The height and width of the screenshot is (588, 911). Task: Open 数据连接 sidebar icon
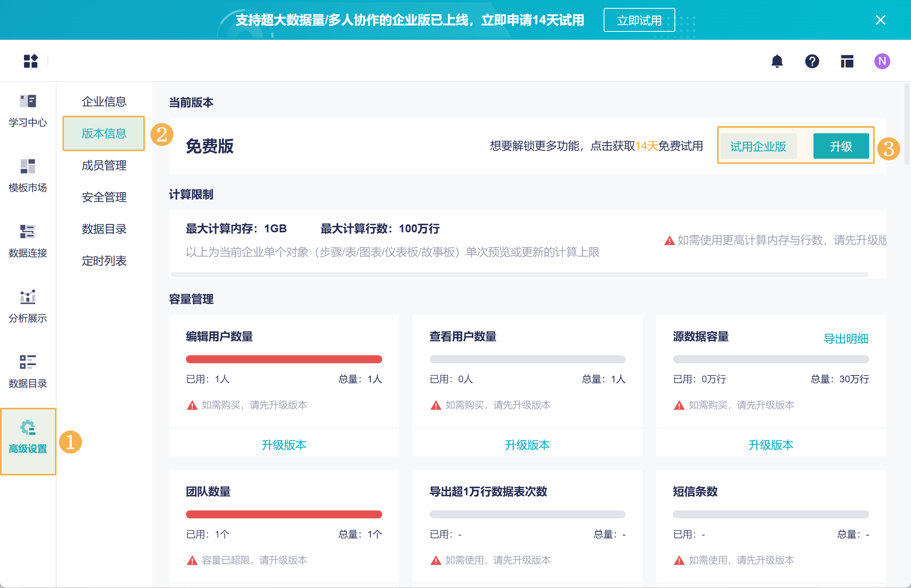coord(28,241)
